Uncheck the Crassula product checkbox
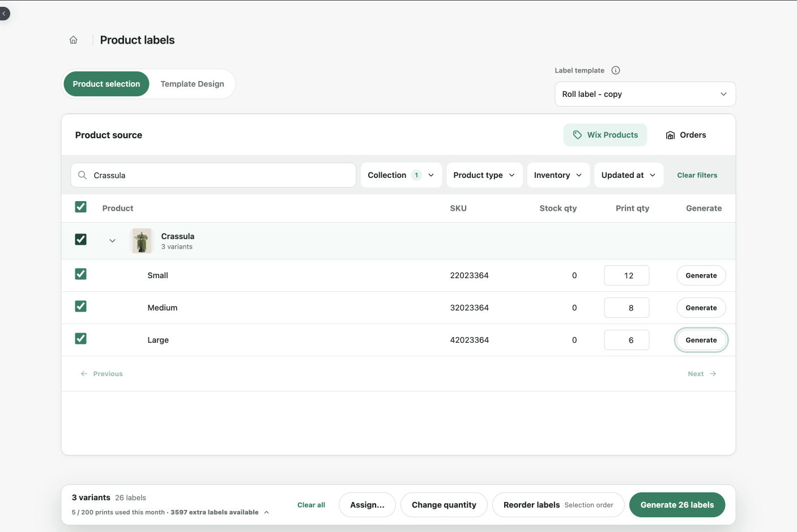797x532 pixels. coord(81,239)
